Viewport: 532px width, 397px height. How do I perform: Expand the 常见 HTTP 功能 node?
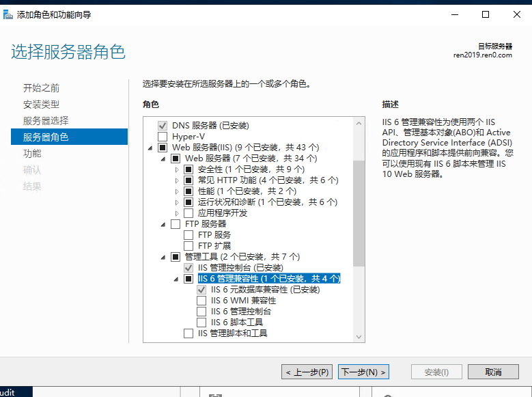(x=177, y=180)
